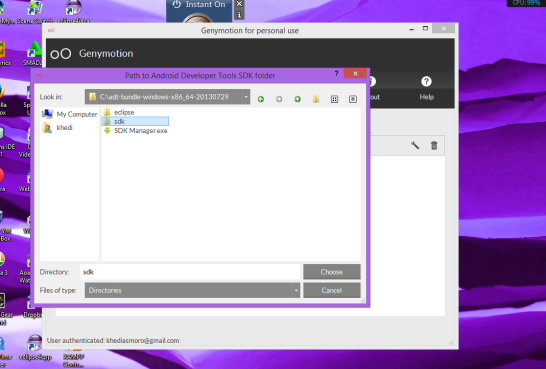Click the Instant On power button
This screenshot has width=546, height=369.
pos(177,4)
